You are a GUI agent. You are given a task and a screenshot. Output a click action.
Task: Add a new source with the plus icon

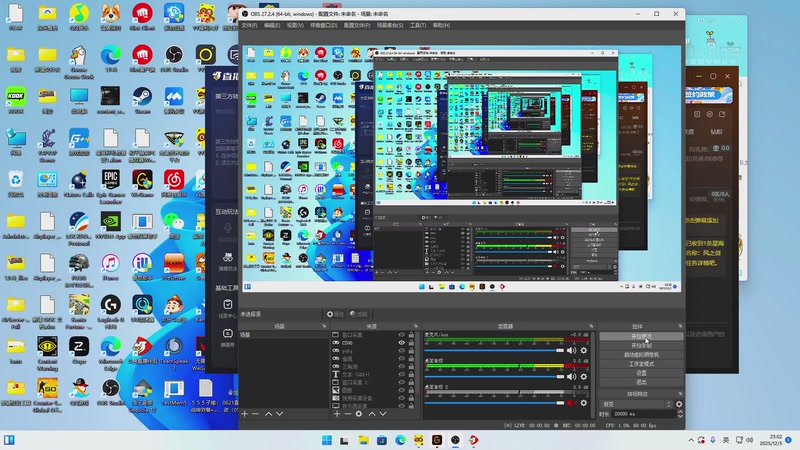(x=337, y=414)
